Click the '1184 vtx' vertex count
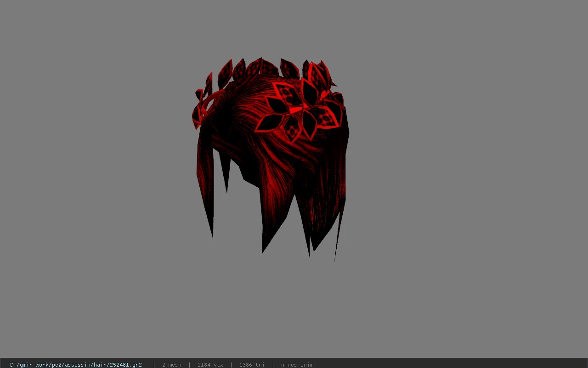This screenshot has width=588, height=368. [210, 365]
